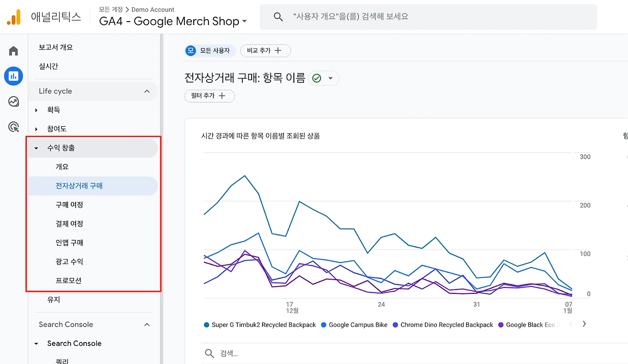This screenshot has height=364, width=628.
Task: Click the plus icon in 비교 추가
Action: [x=278, y=51]
